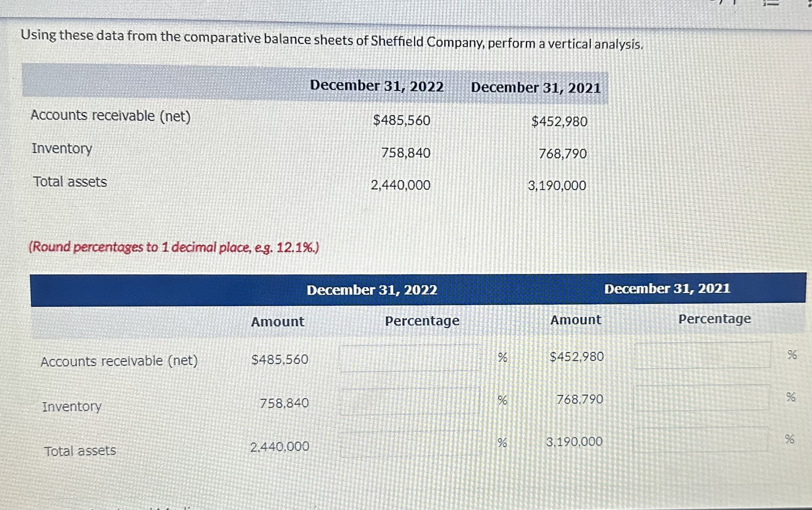This screenshot has height=510, width=812.
Task: Select the December 31, 2022 percentage field for Total assets
Action: click(x=411, y=443)
